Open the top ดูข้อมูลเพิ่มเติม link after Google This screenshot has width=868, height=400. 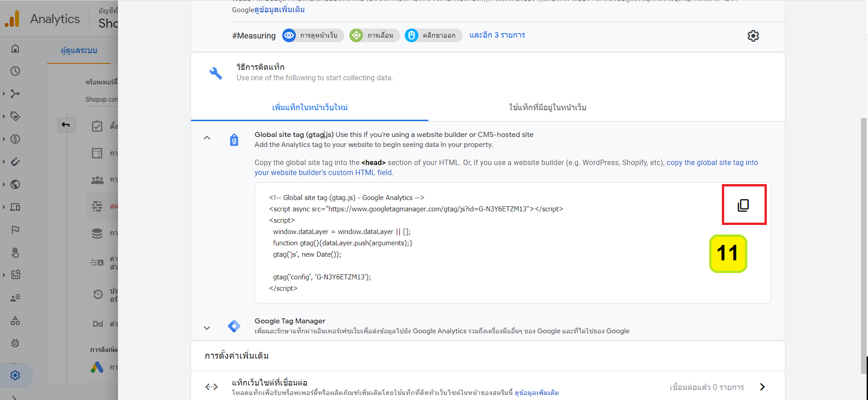pyautogui.click(x=280, y=10)
